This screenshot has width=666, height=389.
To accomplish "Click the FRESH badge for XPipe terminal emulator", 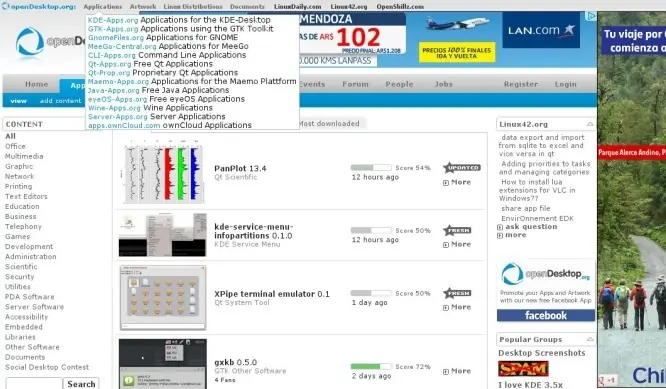I will pyautogui.click(x=457, y=293).
